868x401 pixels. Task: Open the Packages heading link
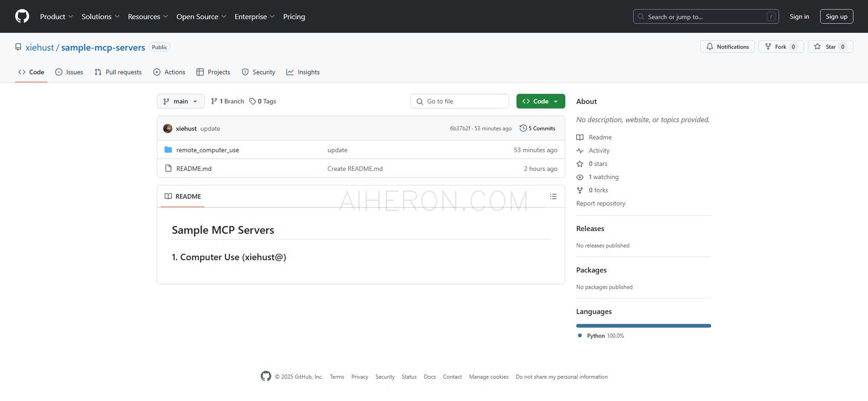pyautogui.click(x=591, y=270)
